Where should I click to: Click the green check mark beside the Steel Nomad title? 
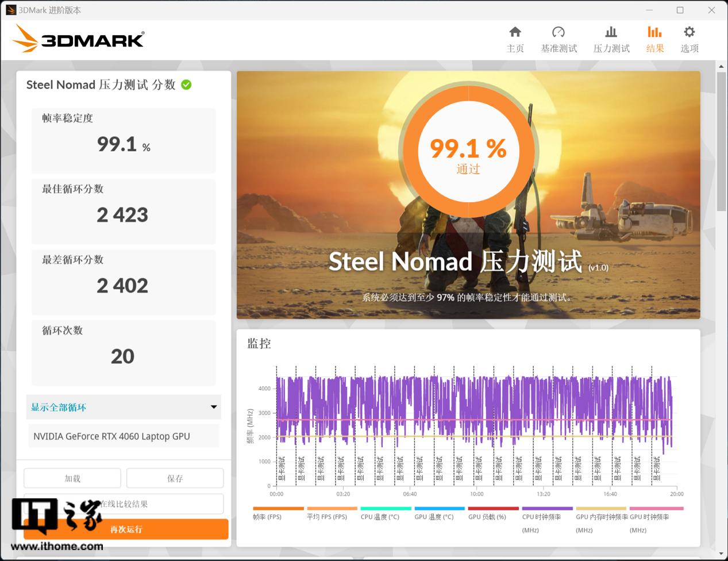click(x=186, y=84)
